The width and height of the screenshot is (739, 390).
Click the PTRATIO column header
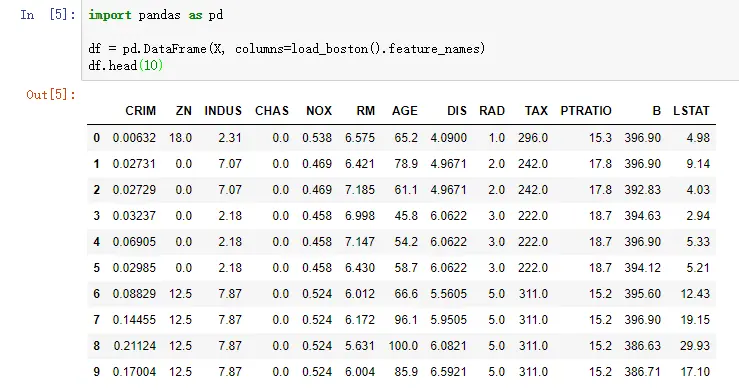(x=586, y=111)
